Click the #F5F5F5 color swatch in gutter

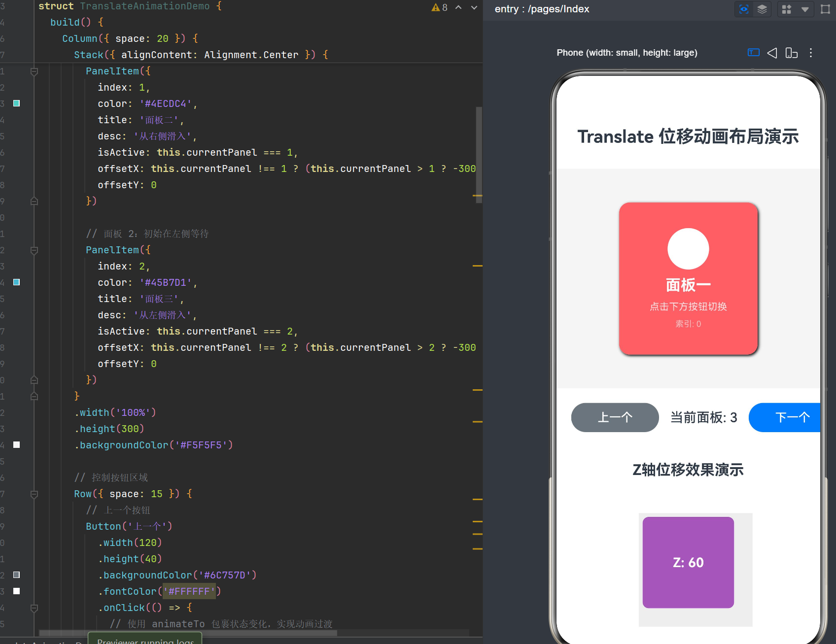16,445
